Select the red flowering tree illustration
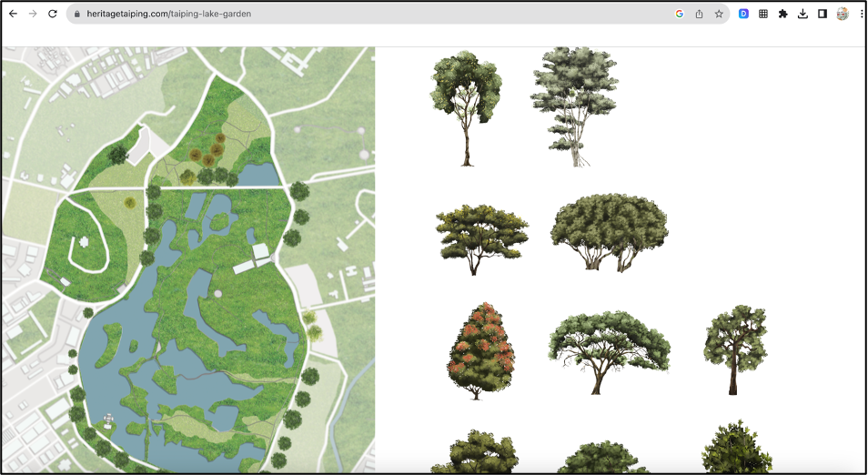This screenshot has width=868, height=475. point(480,351)
